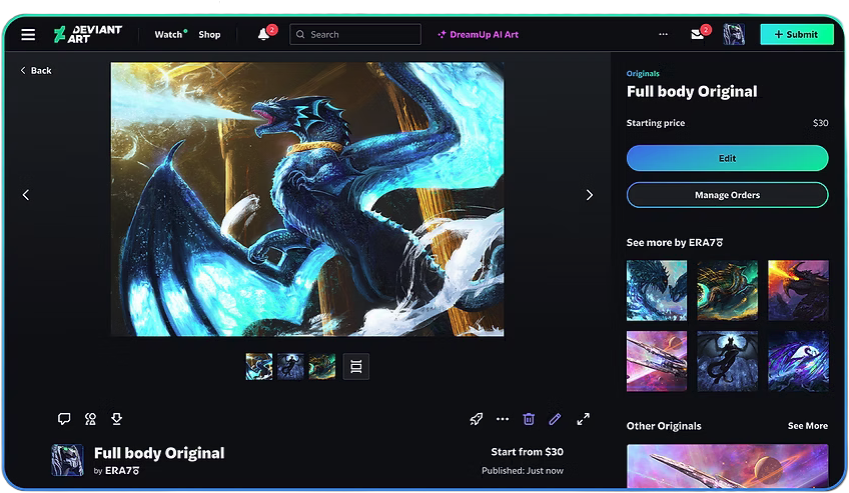Open the hamburger navigation menu

point(28,35)
